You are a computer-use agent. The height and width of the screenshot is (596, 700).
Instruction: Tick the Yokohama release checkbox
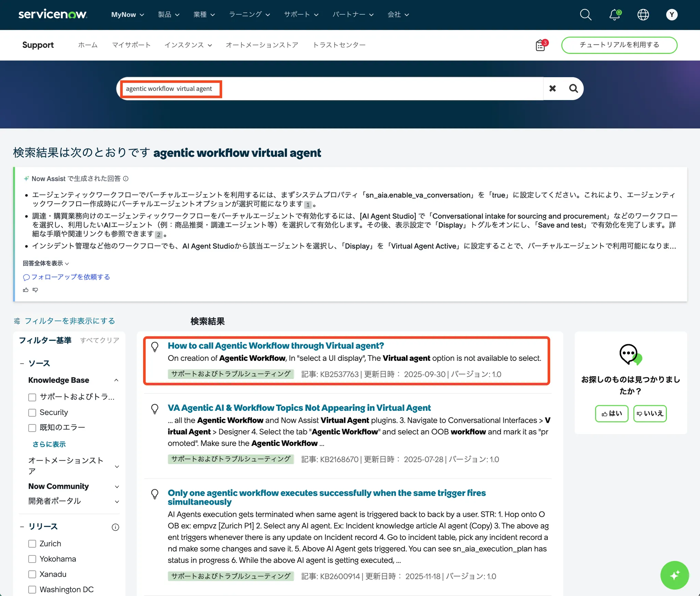tap(32, 559)
